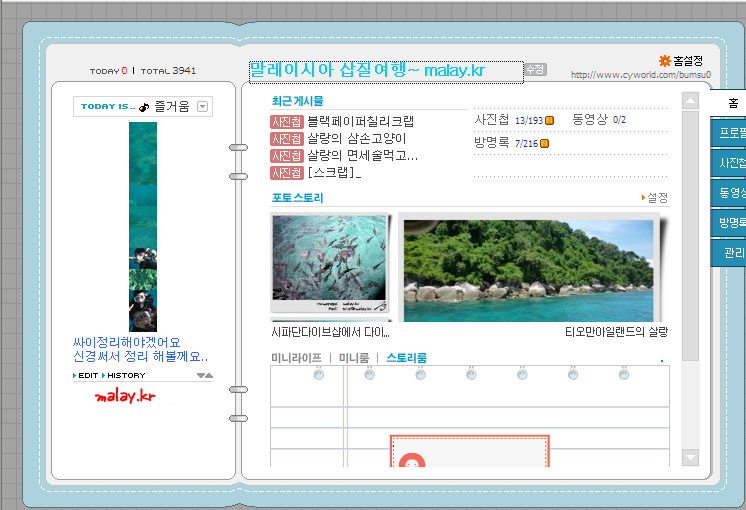Click the TODAY 0 visitor counter
This screenshot has height=510, width=746.
point(108,71)
